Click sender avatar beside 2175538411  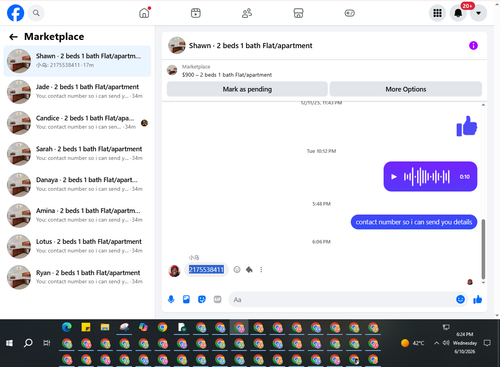click(x=174, y=271)
